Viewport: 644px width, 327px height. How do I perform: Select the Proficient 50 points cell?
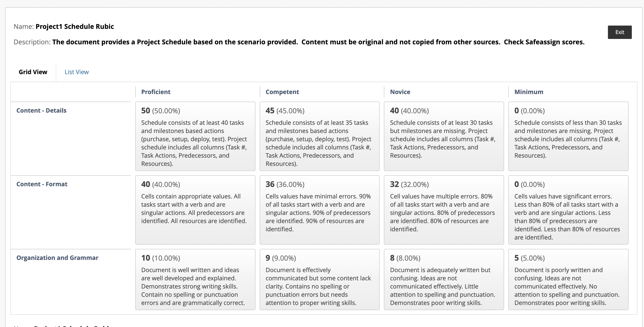[195, 136]
